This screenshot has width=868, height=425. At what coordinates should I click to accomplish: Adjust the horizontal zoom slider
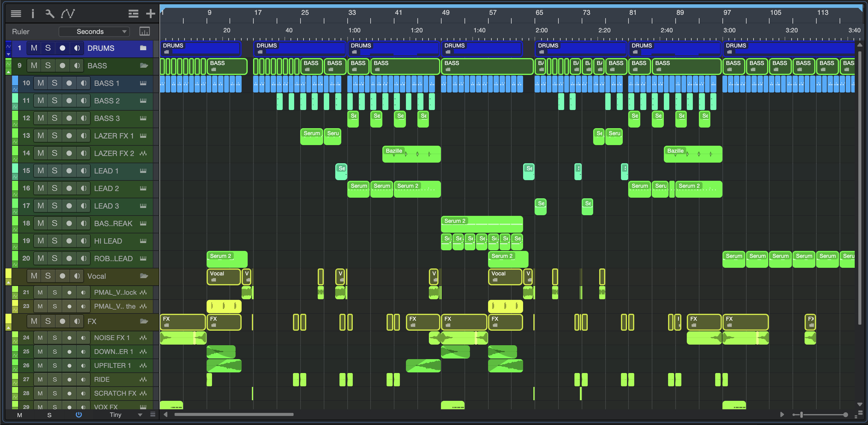pyautogui.click(x=802, y=414)
